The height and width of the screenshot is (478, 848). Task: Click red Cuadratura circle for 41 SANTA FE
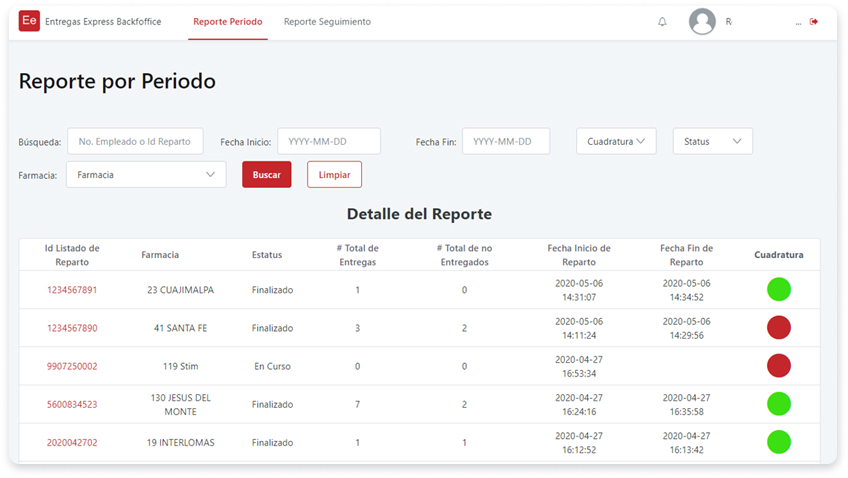[779, 327]
